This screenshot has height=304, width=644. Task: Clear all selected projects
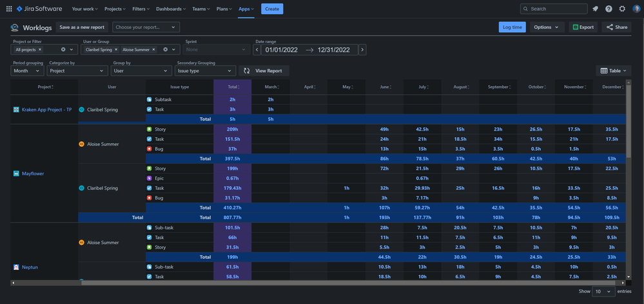[x=63, y=49]
